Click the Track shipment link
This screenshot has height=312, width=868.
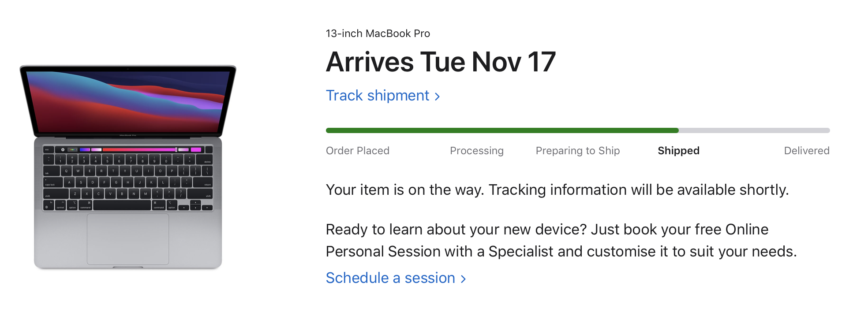[377, 96]
